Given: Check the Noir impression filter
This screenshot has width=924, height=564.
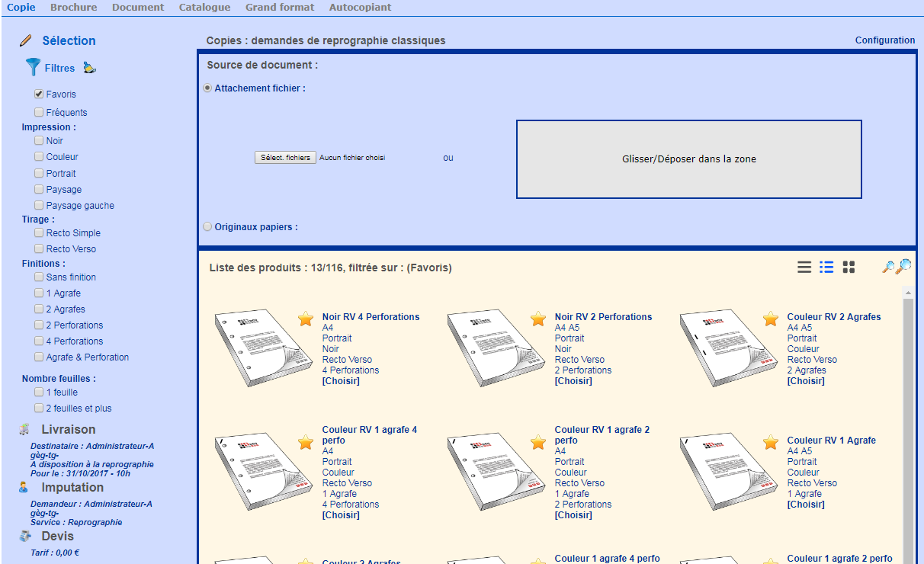Looking at the screenshot, I should [39, 140].
